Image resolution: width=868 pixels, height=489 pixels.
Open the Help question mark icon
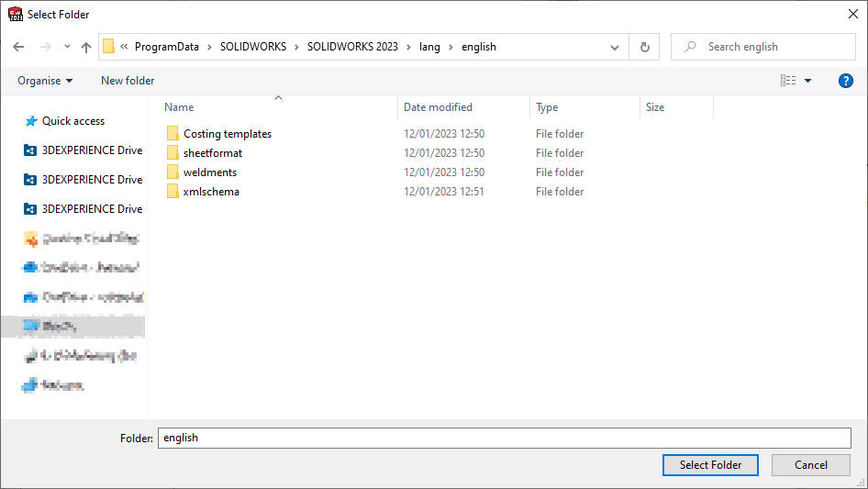tap(846, 81)
